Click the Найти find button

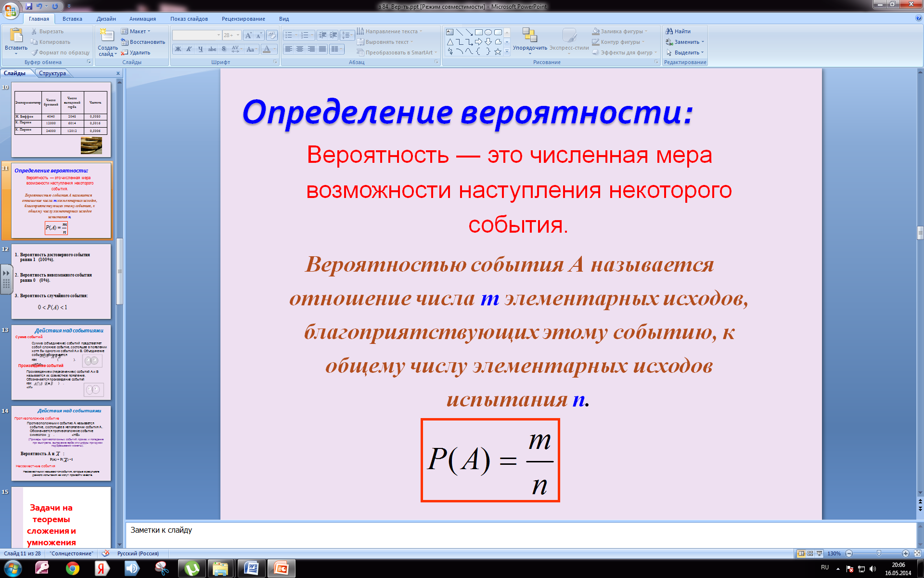[x=678, y=31]
